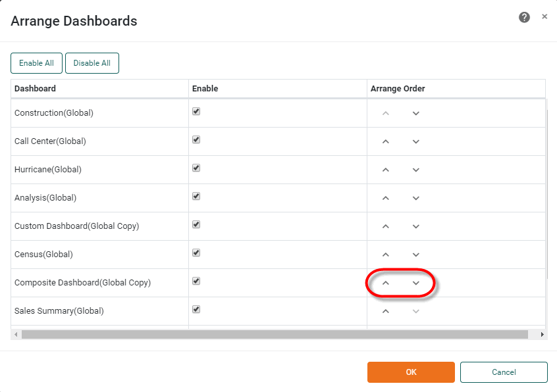This screenshot has width=557, height=392.
Task: Move Sales Summary dashboard up
Action: [x=385, y=310]
